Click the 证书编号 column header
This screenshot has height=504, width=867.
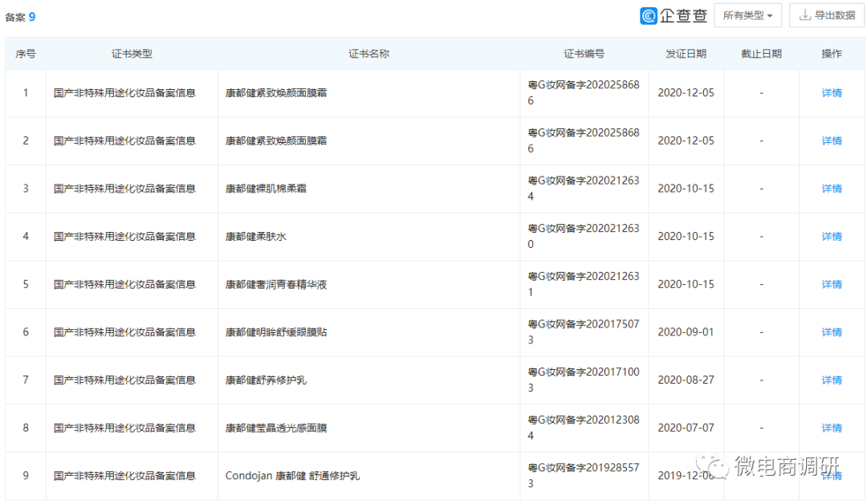tap(584, 54)
